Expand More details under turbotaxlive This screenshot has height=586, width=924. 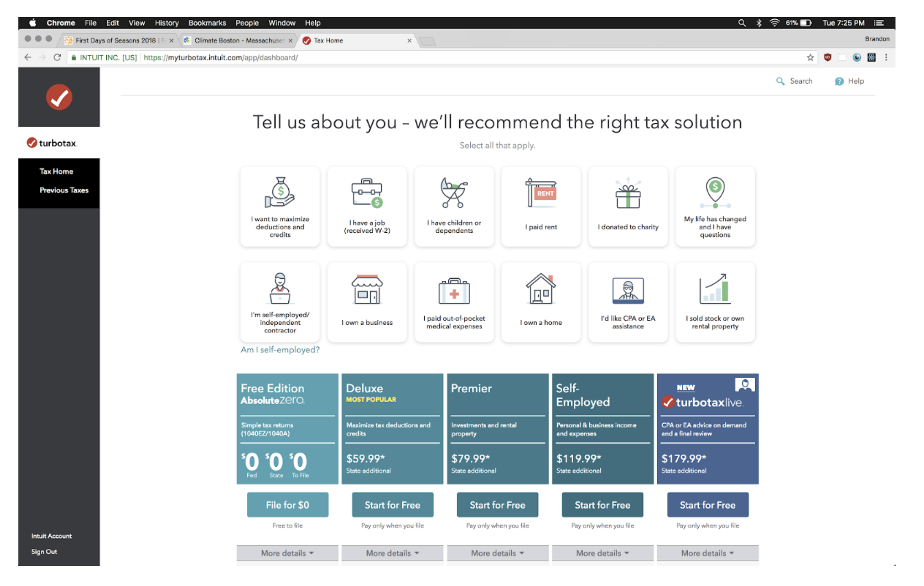coord(707,553)
